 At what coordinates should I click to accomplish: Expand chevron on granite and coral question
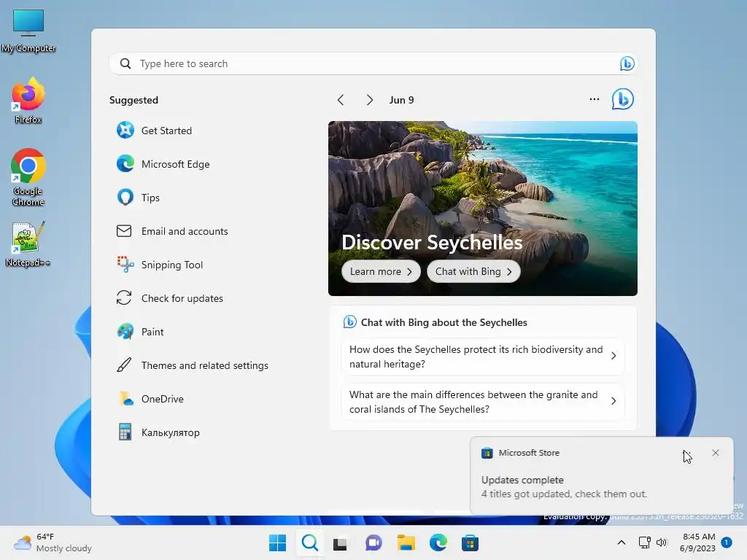pos(614,401)
